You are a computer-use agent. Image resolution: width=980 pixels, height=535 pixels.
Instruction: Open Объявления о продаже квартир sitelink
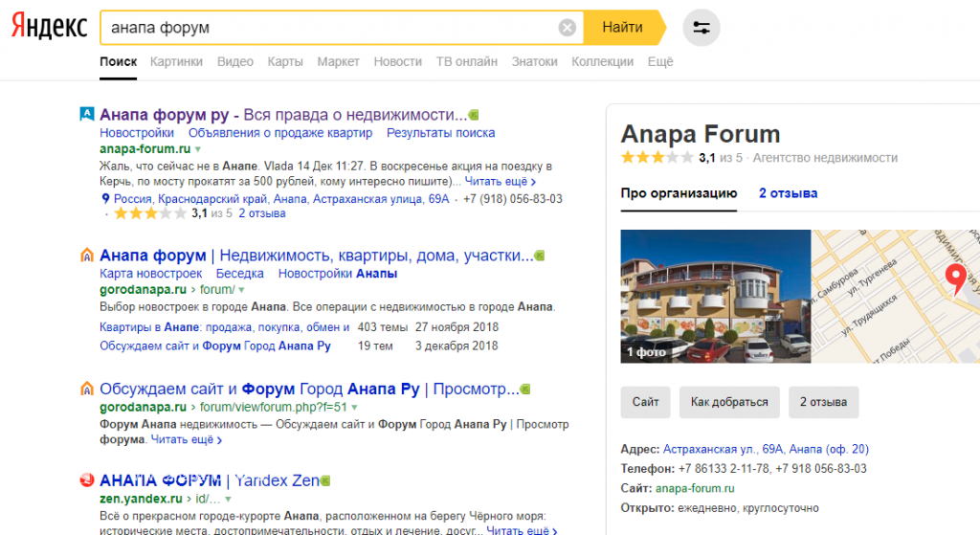pyautogui.click(x=280, y=132)
